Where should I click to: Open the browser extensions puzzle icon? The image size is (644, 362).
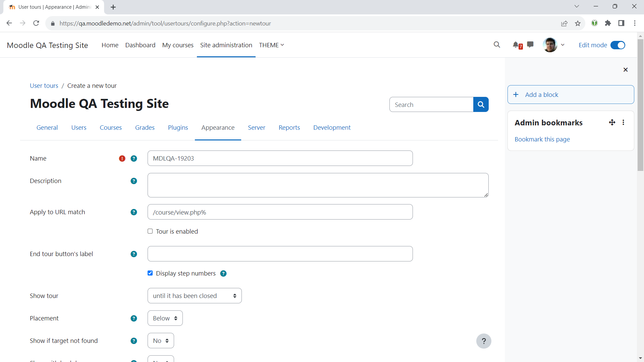click(x=608, y=23)
